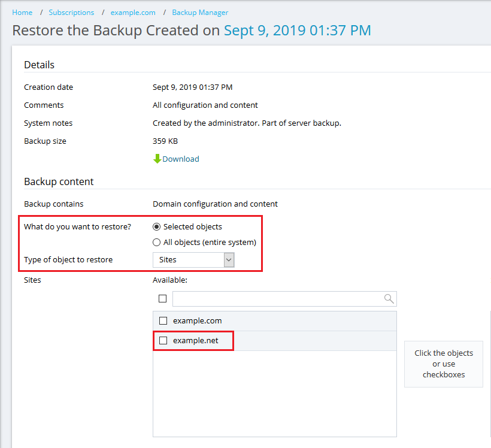Image resolution: width=491 pixels, height=448 pixels.
Task: Focus the Available sites search field
Action: pos(275,299)
